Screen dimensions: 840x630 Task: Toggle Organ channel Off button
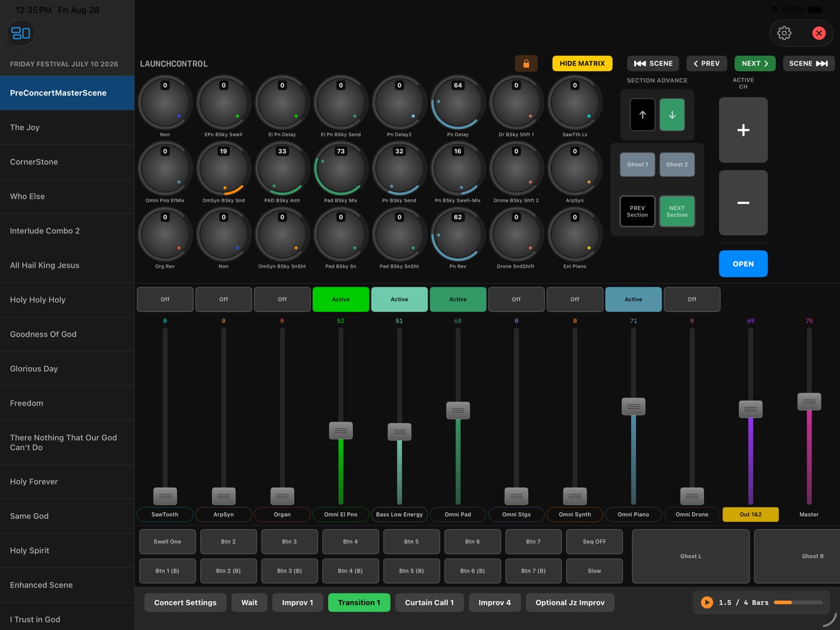coord(282,299)
